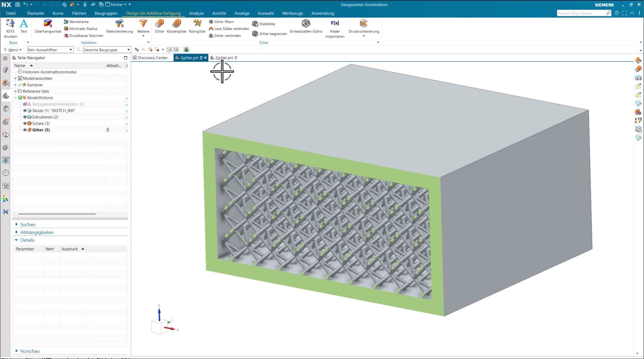Image resolution: width=644 pixels, height=359 pixels.
Task: Expand the Vorschau panel
Action: (30, 351)
